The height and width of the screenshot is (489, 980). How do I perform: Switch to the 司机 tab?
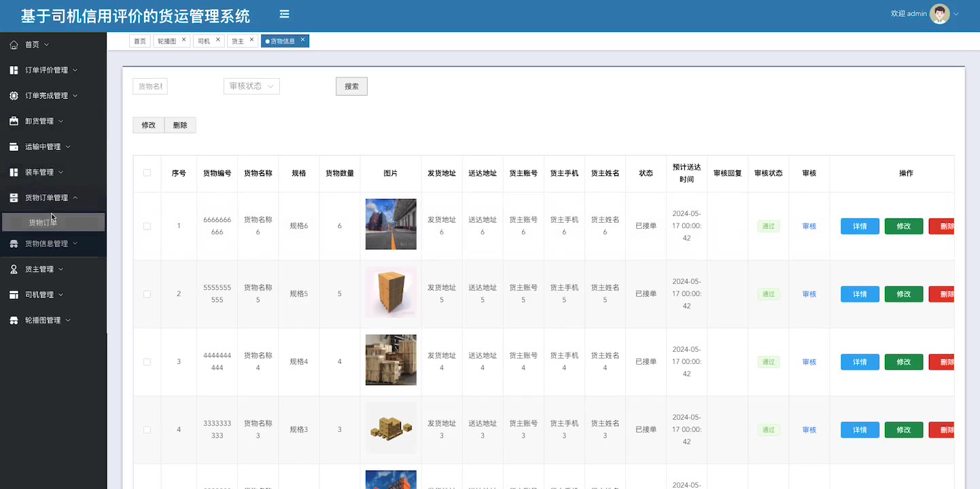(x=204, y=41)
